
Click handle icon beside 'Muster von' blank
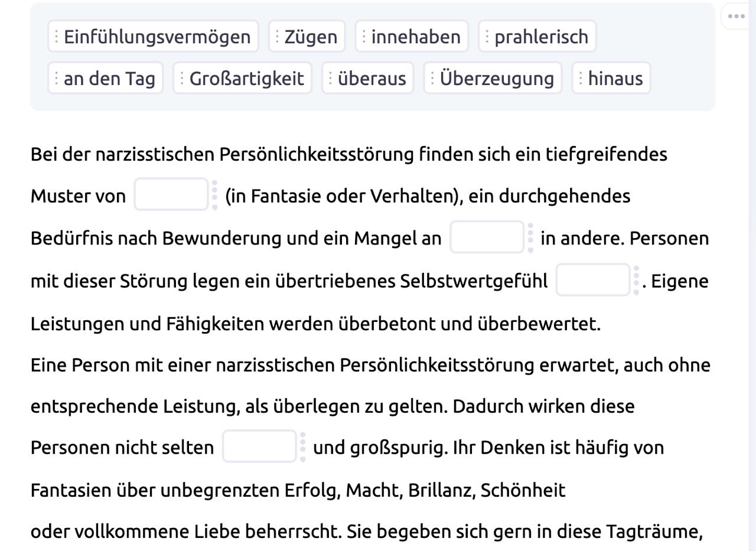coord(214,195)
